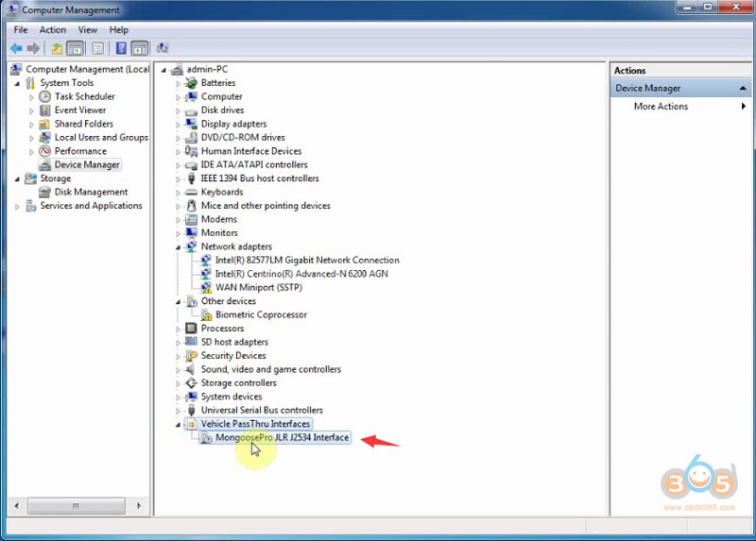Select Computer Management (Local) root node
The width and height of the screenshot is (756, 541).
click(x=87, y=69)
